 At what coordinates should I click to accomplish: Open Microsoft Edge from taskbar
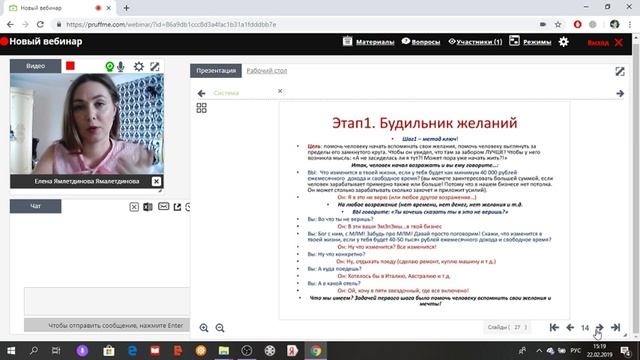click(132, 351)
